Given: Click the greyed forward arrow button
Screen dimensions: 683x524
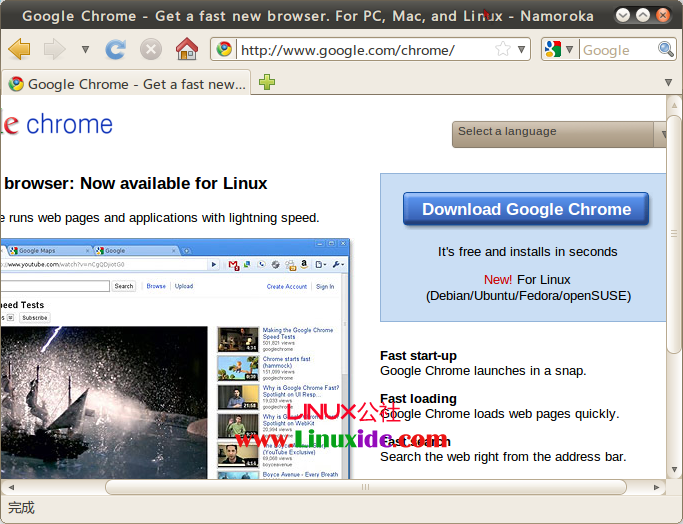Looking at the screenshot, I should (55, 49).
